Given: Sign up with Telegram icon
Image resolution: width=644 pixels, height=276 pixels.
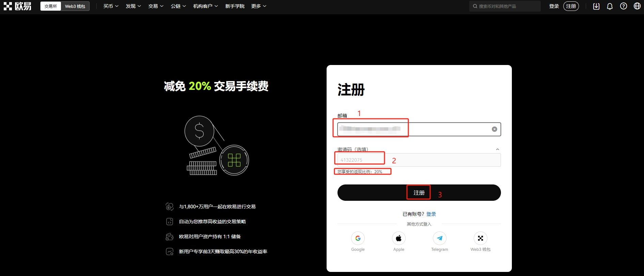Looking at the screenshot, I should (x=439, y=238).
